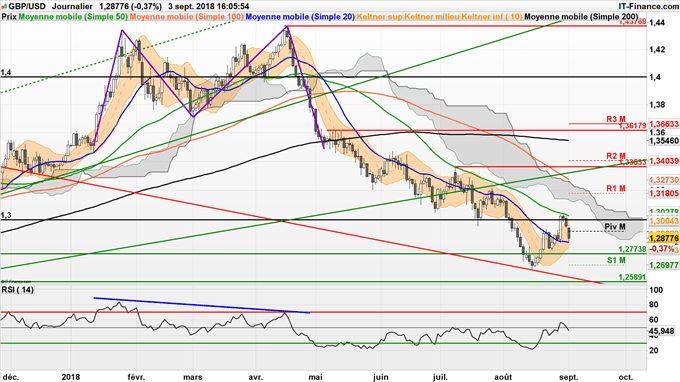
Task: Click the RSI axis value 100
Action: tap(656, 290)
